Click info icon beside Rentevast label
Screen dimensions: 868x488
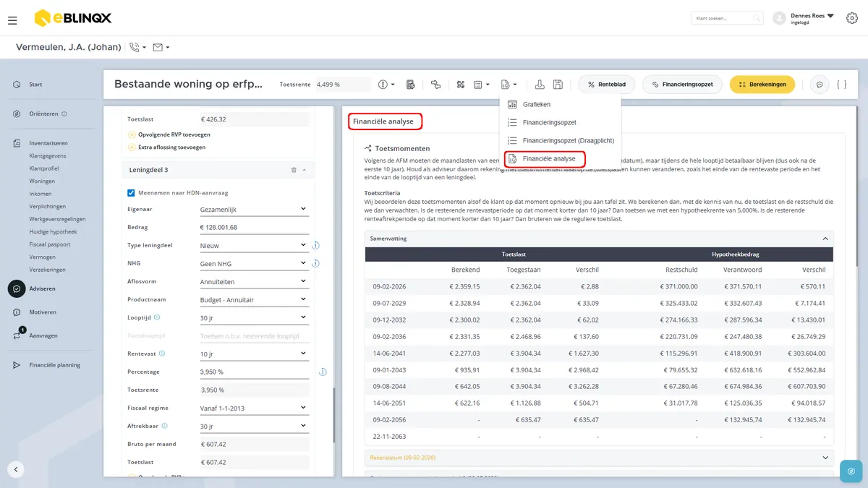[x=162, y=354]
